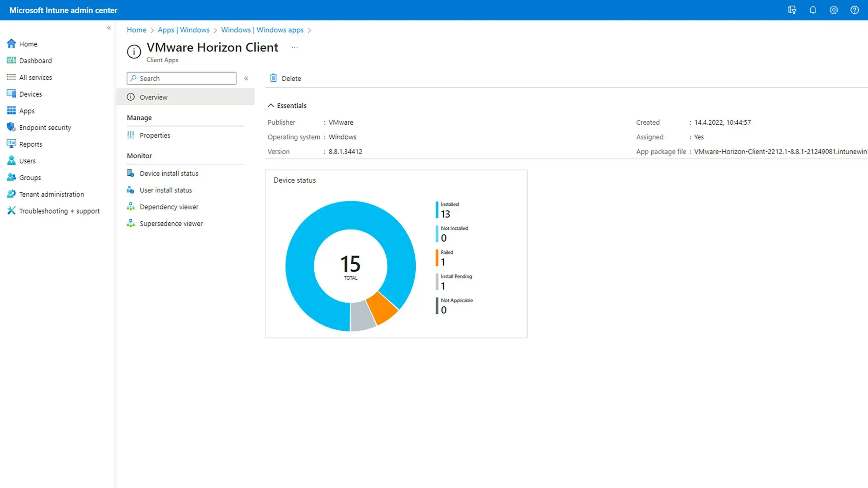
Task: Open the Endpoint security shield icon
Action: pos(11,127)
